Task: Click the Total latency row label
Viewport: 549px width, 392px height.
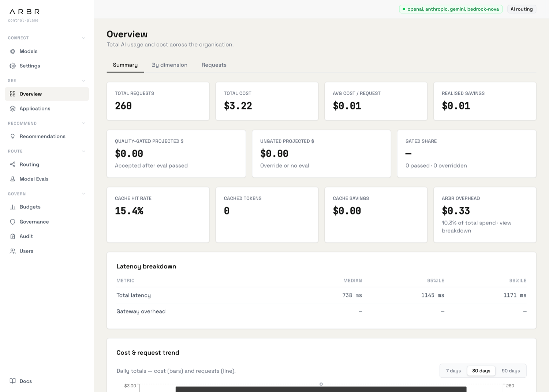Action: 134,295
